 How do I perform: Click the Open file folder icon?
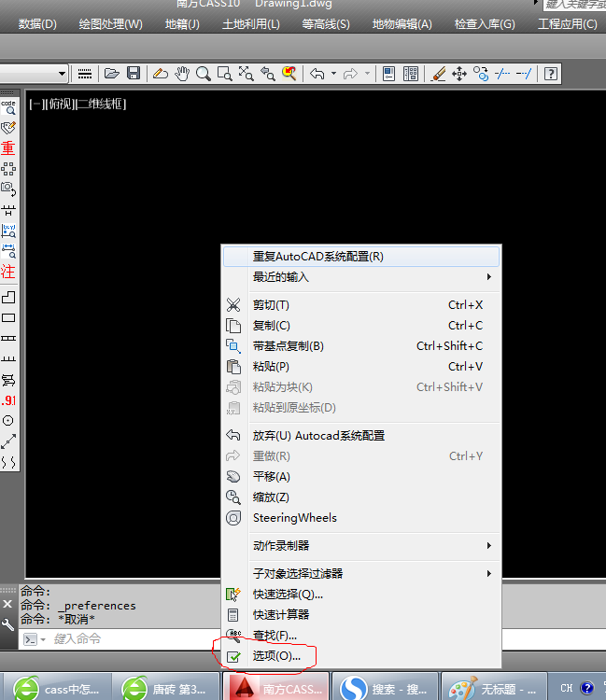click(x=112, y=73)
